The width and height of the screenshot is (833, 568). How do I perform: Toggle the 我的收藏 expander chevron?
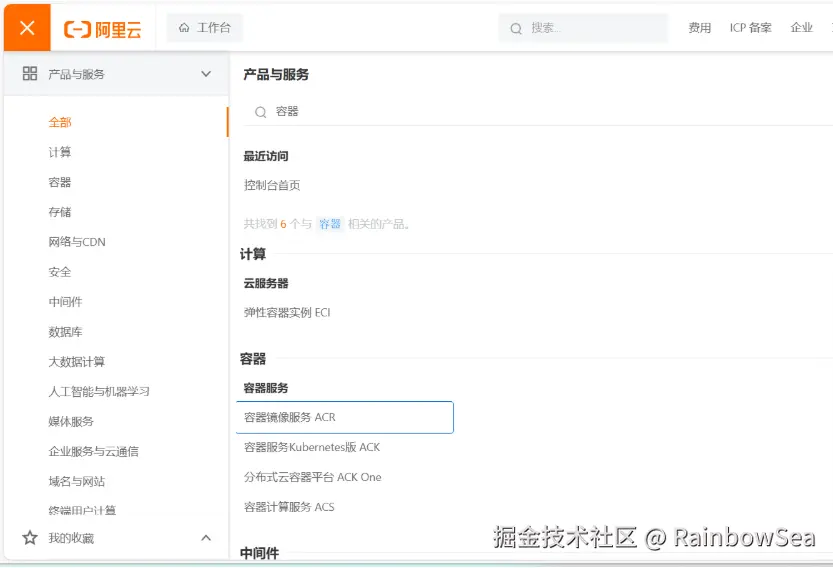[206, 538]
